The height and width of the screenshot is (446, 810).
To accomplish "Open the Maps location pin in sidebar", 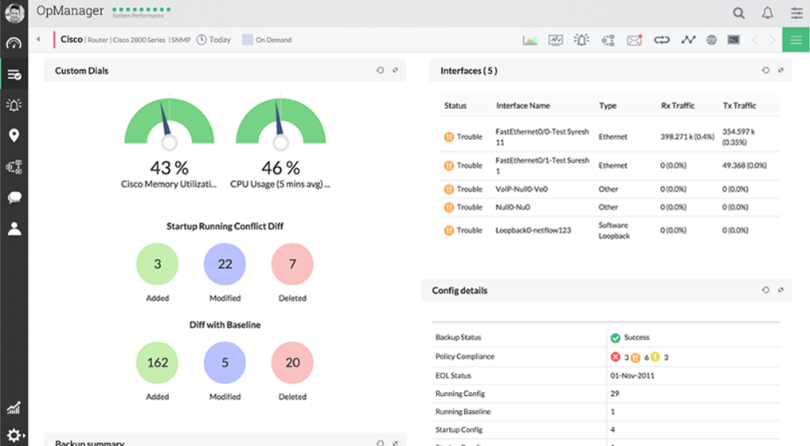I will [x=14, y=136].
